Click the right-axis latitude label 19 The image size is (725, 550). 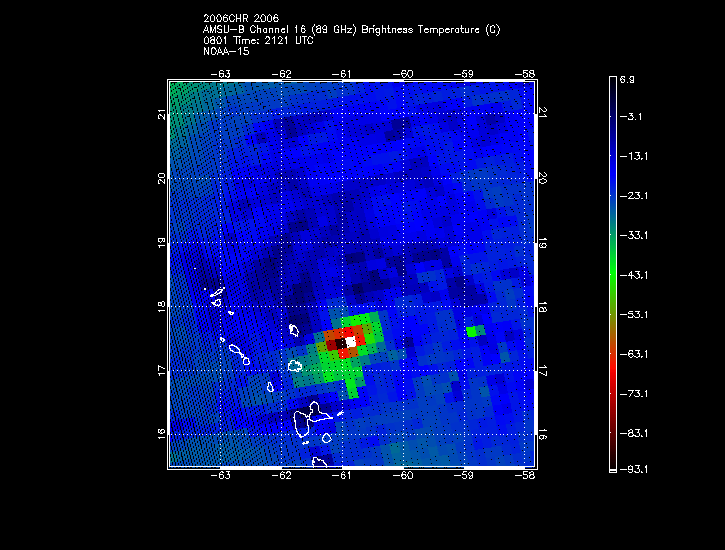click(x=543, y=243)
